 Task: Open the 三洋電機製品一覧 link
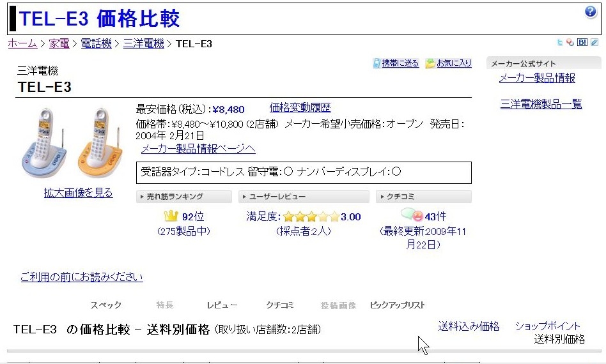pyautogui.click(x=541, y=104)
